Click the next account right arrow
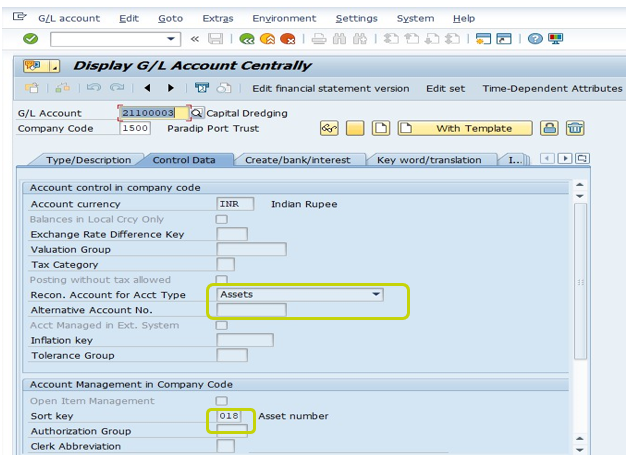The image size is (632, 460). pyautogui.click(x=171, y=88)
